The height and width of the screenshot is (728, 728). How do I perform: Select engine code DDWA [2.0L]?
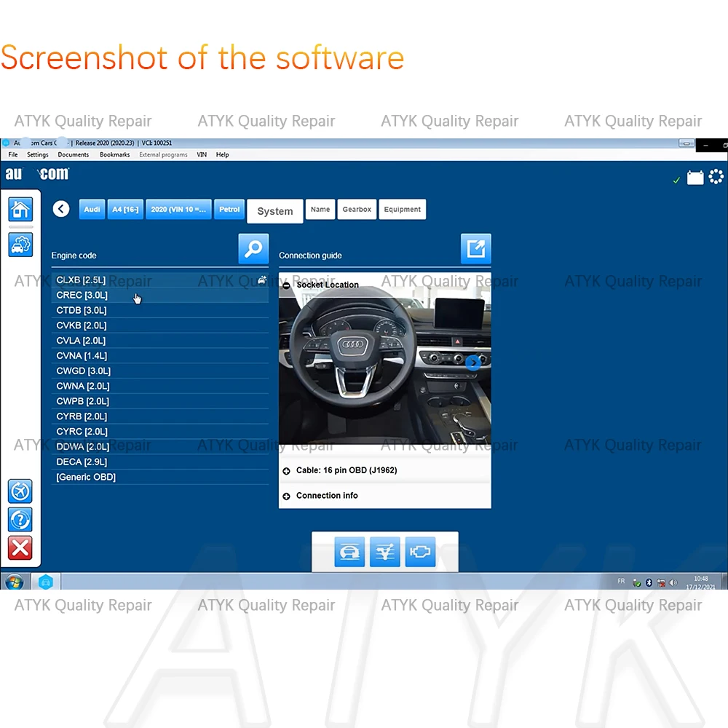tap(159, 447)
